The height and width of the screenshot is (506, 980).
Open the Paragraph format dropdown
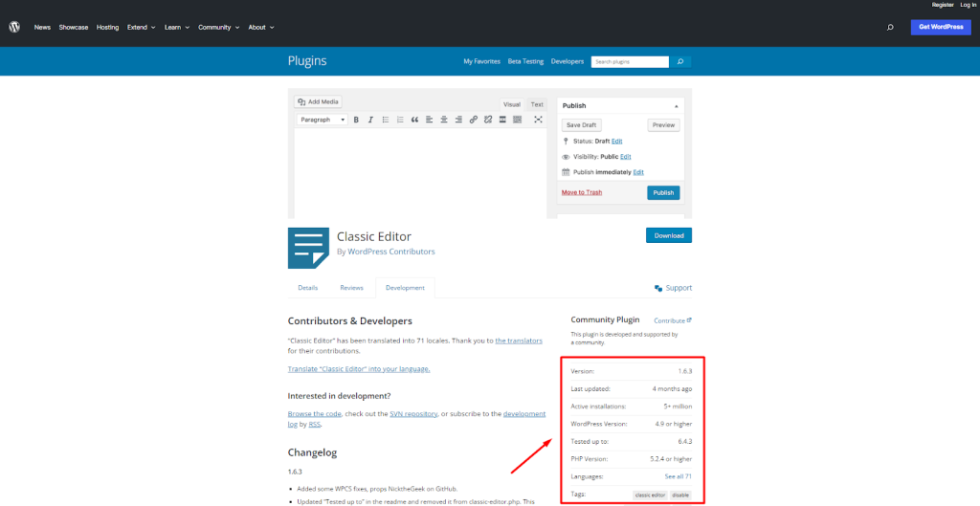tap(323, 120)
